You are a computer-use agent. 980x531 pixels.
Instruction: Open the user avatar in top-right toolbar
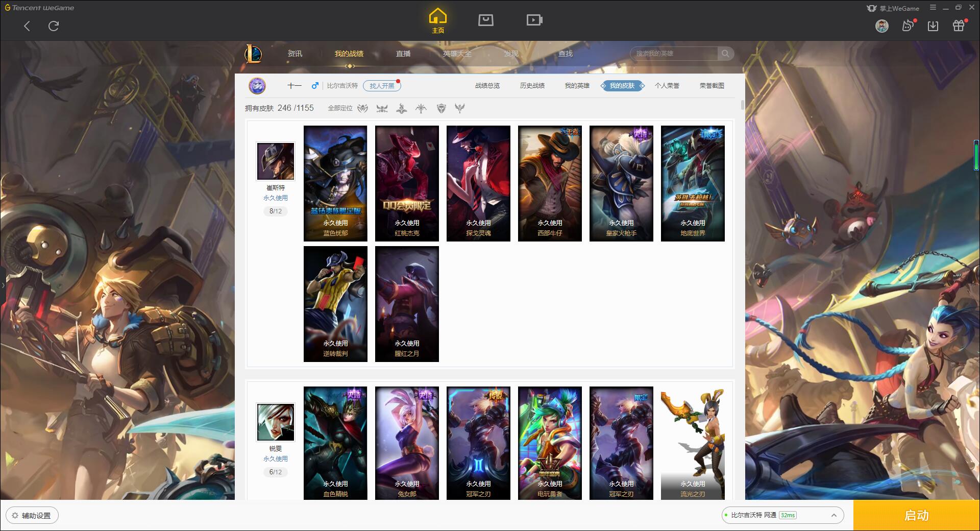coord(881,26)
